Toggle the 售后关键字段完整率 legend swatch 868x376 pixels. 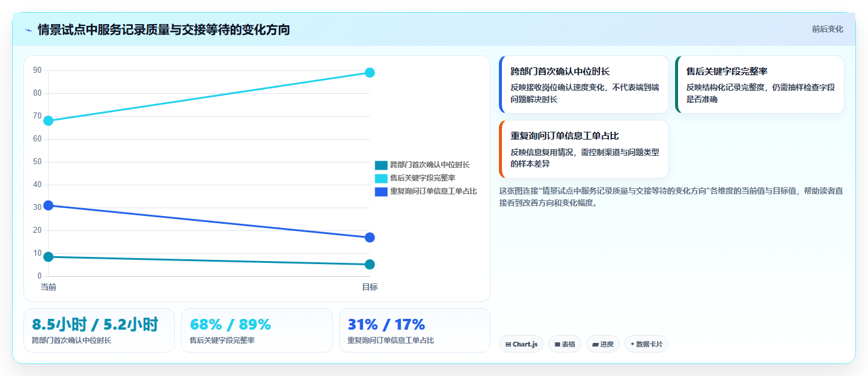coord(381,178)
